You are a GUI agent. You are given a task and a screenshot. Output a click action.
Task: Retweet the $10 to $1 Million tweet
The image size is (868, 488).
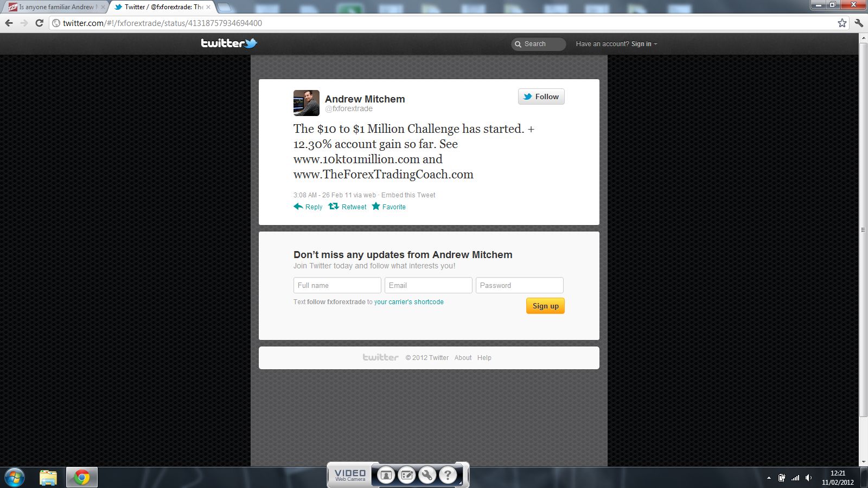coord(348,207)
